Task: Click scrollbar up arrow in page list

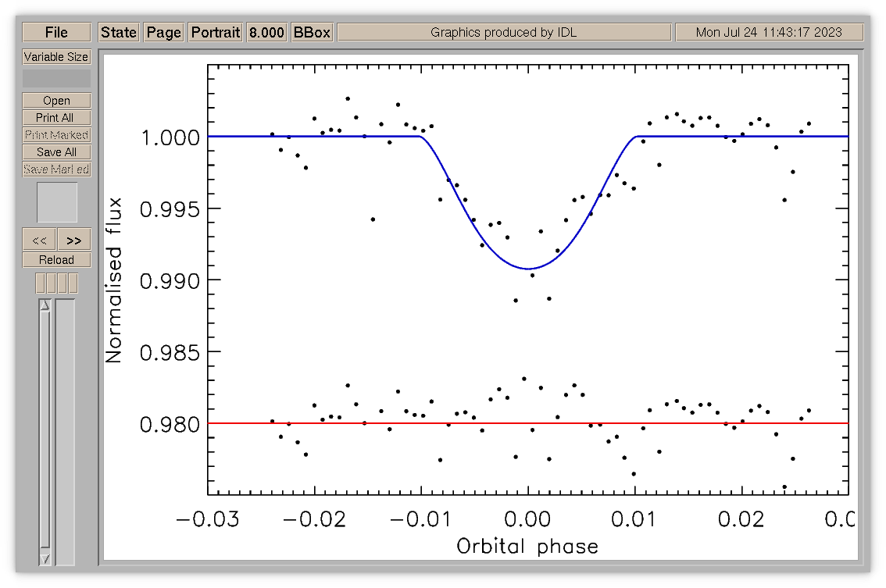Action: coord(45,305)
